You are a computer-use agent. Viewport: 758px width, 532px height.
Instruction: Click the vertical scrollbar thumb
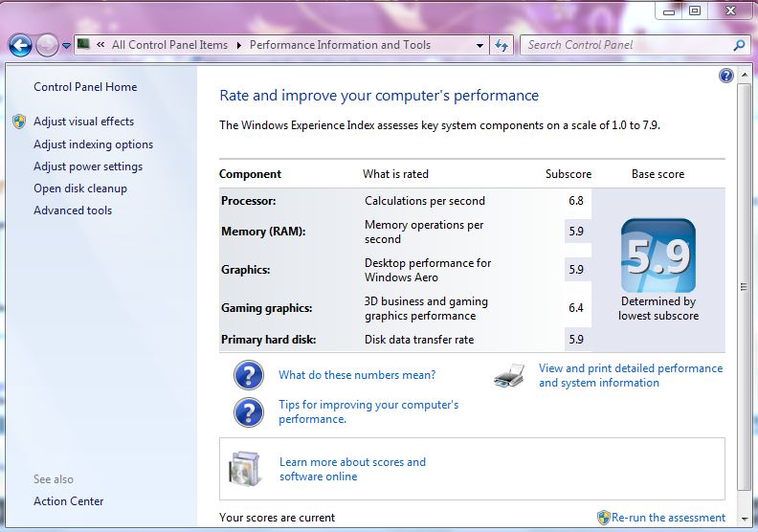(x=744, y=287)
